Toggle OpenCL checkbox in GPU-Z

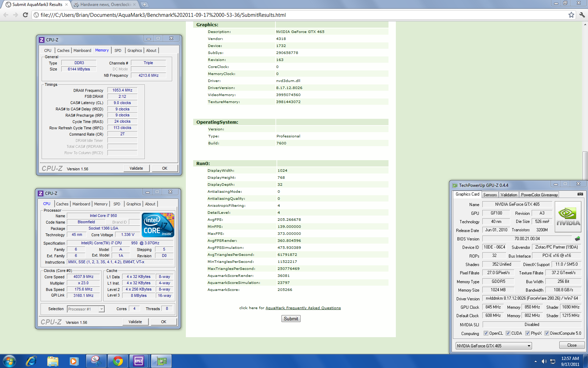(486, 333)
